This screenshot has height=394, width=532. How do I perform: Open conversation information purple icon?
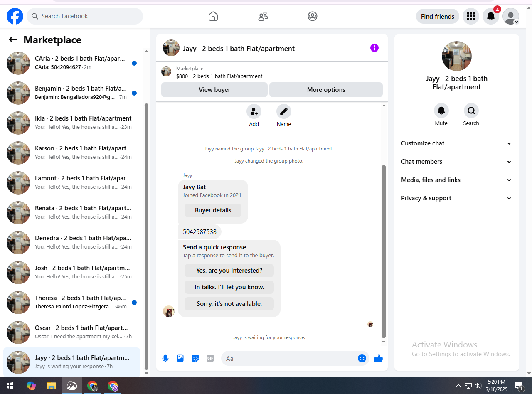(374, 48)
